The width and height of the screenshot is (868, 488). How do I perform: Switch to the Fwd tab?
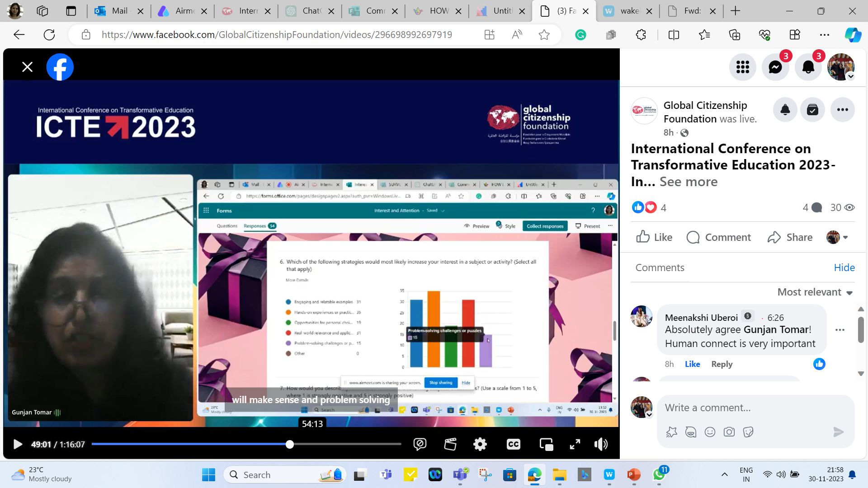pyautogui.click(x=692, y=11)
